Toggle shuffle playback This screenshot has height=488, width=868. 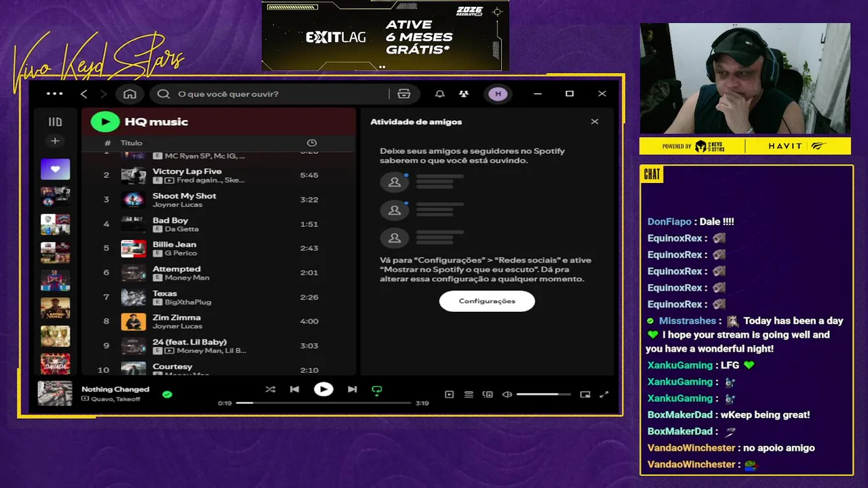271,389
